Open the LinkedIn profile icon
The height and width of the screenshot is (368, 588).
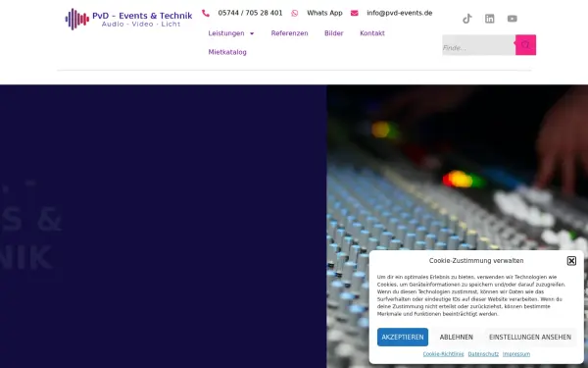(x=490, y=19)
